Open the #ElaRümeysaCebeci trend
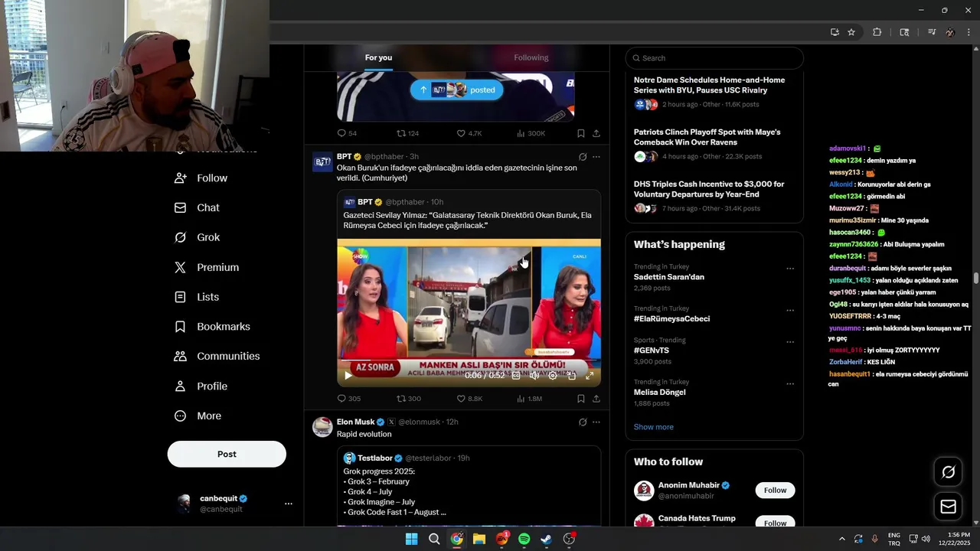 671,319
